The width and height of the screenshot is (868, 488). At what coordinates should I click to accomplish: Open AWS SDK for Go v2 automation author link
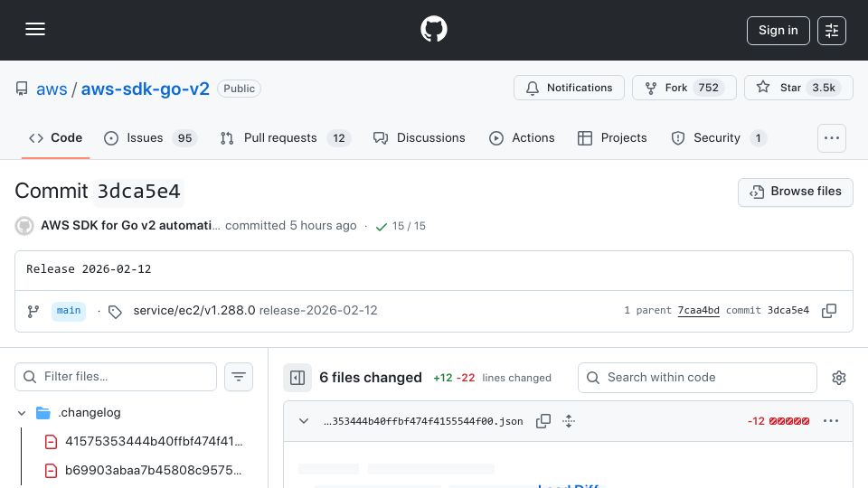[130, 226]
